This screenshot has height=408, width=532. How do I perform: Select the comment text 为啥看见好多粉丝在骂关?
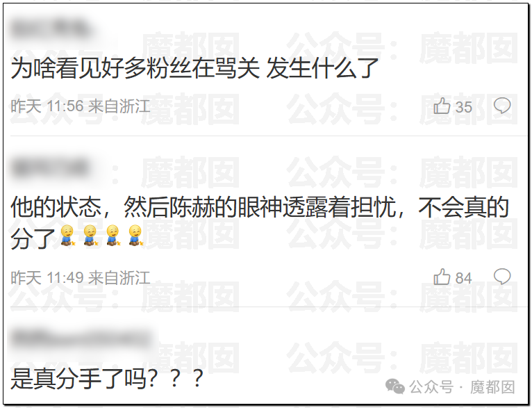[135, 68]
